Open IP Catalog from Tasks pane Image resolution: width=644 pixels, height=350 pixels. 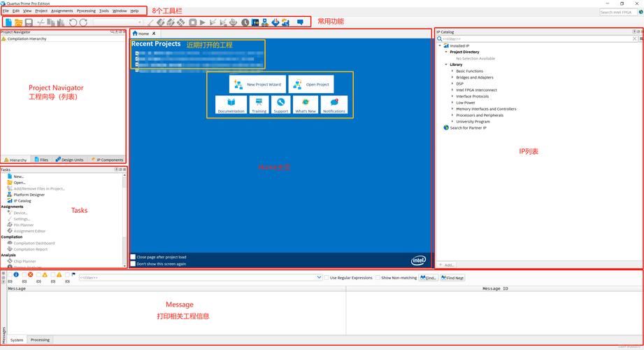point(19,201)
